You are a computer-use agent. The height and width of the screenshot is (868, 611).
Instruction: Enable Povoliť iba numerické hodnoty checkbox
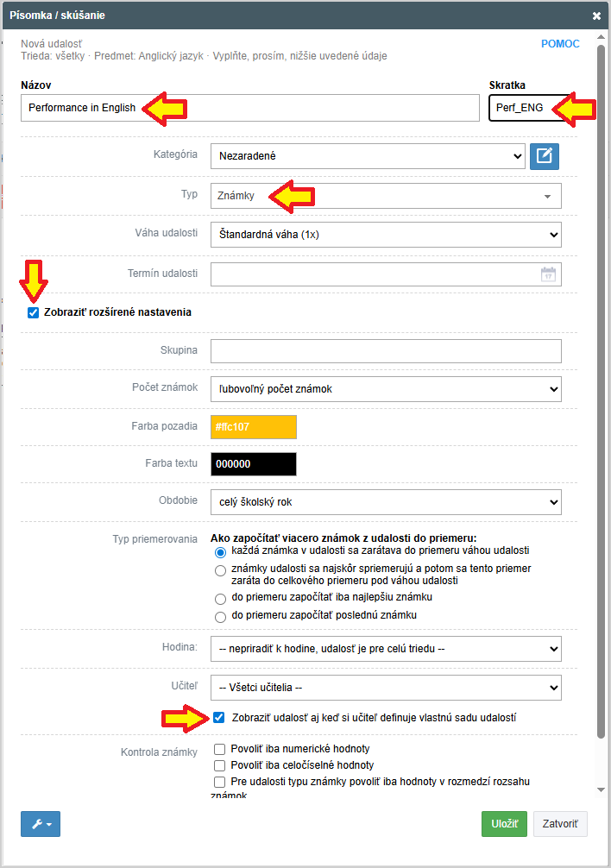(x=220, y=749)
